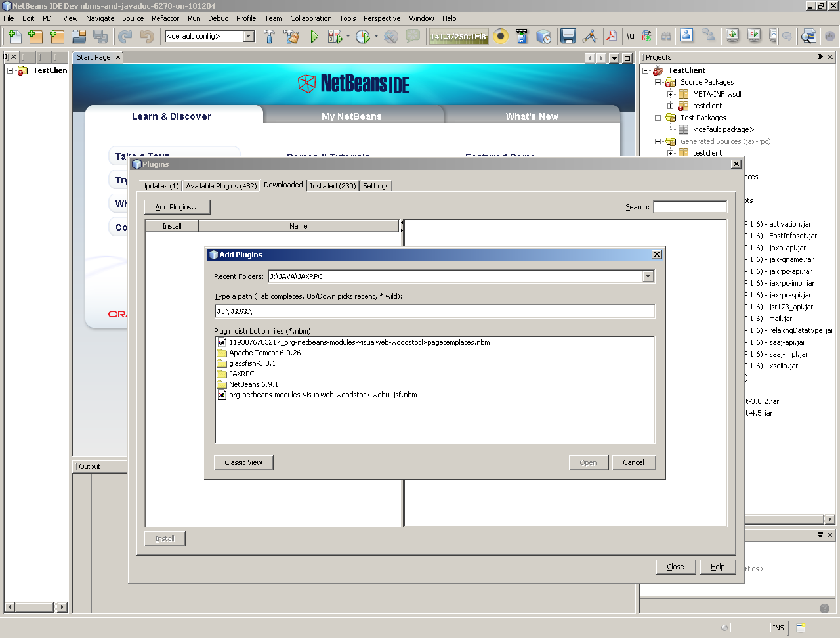The height and width of the screenshot is (639, 840).
Task: Build the project with the hammer icon
Action: click(x=269, y=37)
